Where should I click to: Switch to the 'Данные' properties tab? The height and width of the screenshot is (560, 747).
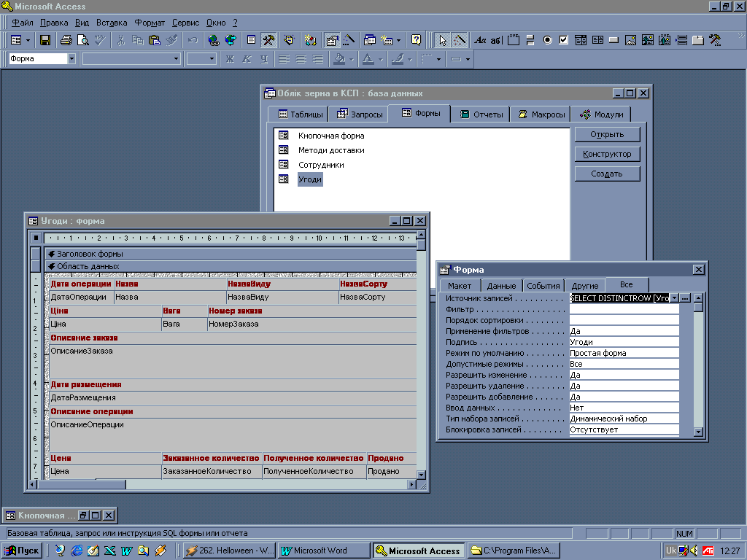pos(501,286)
